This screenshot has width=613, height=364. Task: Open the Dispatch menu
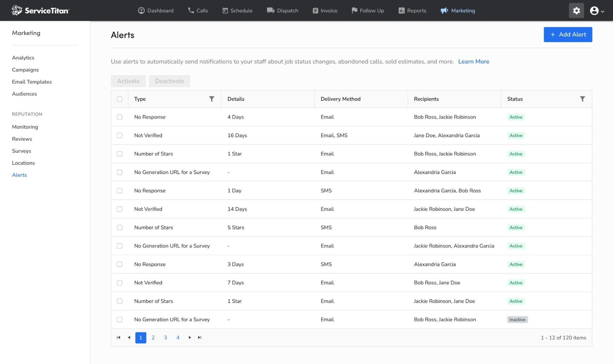click(x=282, y=11)
